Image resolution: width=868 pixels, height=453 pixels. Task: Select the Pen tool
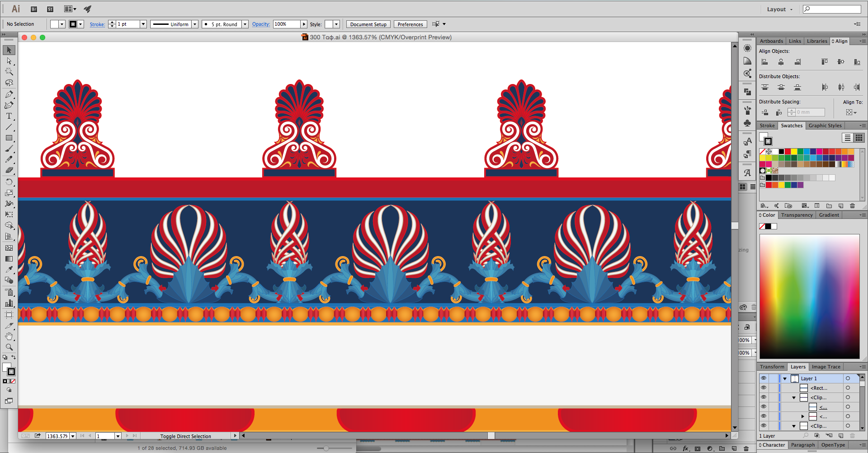click(x=9, y=94)
